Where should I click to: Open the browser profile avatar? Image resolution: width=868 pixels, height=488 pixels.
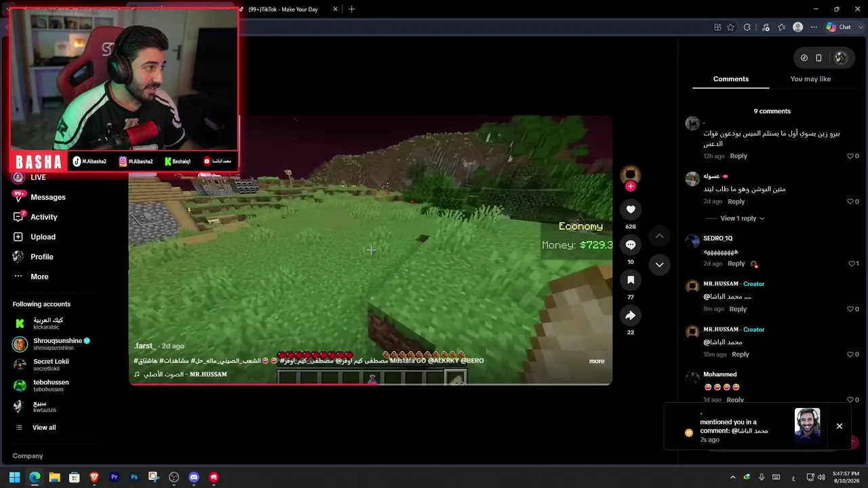pos(798,27)
